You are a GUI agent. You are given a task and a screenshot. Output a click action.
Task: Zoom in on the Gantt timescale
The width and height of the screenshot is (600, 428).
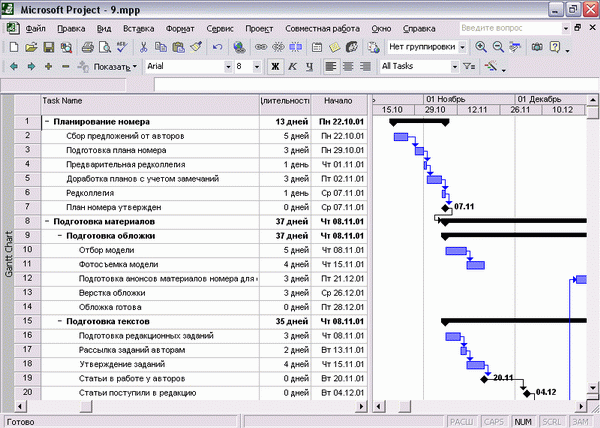(481, 47)
